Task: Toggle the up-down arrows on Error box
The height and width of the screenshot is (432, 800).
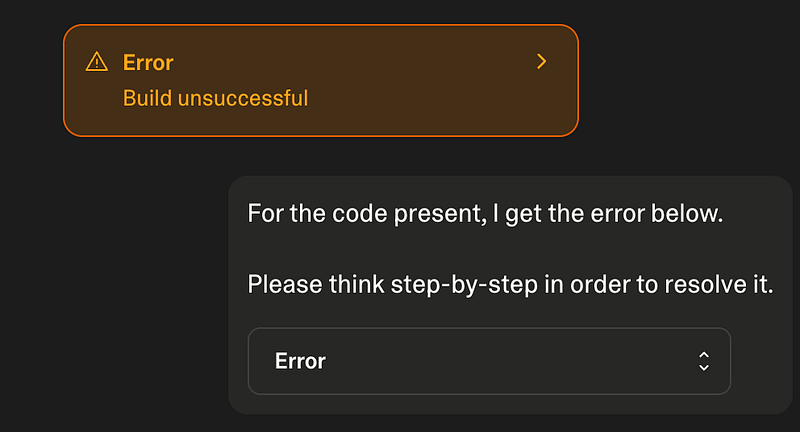Action: coord(704,361)
